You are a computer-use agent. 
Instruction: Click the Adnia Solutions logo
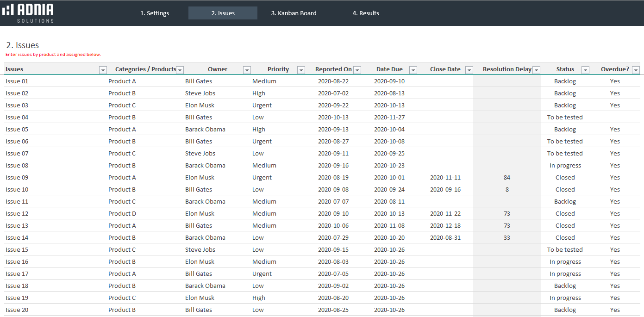pyautogui.click(x=28, y=13)
